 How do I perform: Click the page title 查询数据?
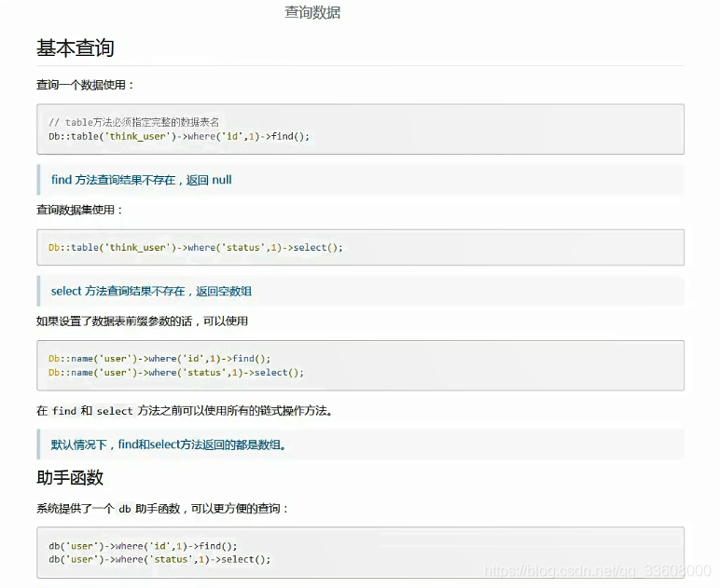tap(312, 12)
